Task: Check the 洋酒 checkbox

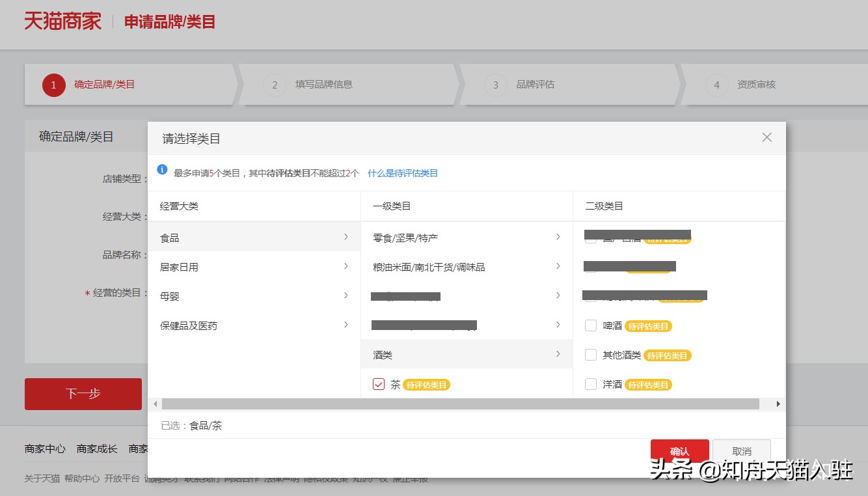Action: (590, 385)
